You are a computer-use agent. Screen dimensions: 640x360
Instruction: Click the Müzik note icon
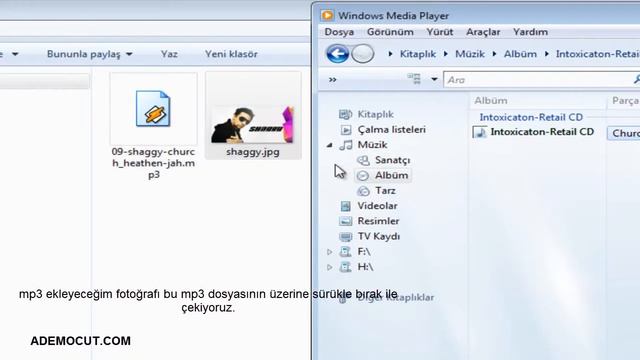tap(346, 145)
